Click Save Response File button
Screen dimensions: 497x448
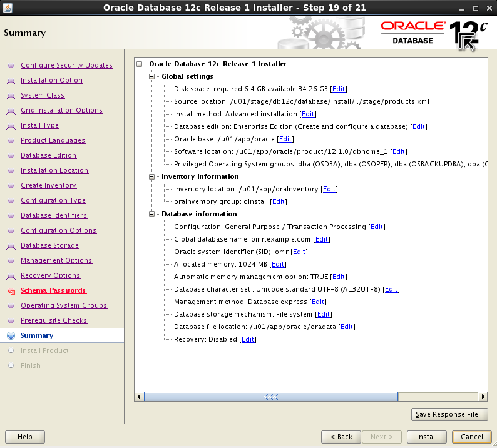click(x=449, y=414)
